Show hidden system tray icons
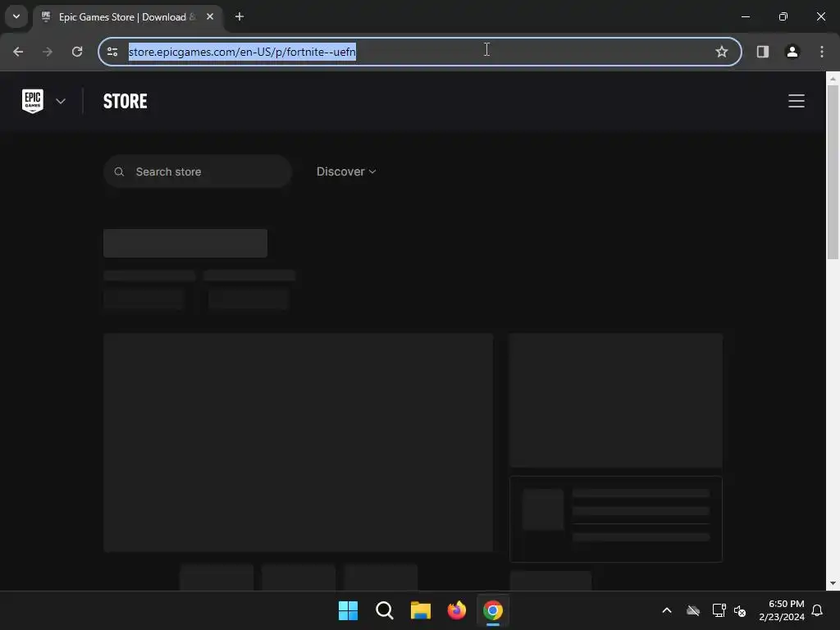The width and height of the screenshot is (840, 630). click(667, 610)
